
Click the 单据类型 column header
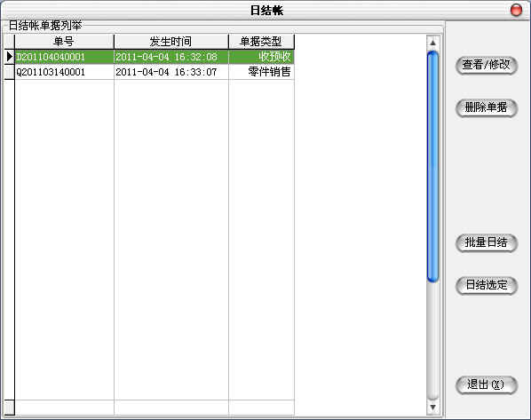click(x=261, y=42)
